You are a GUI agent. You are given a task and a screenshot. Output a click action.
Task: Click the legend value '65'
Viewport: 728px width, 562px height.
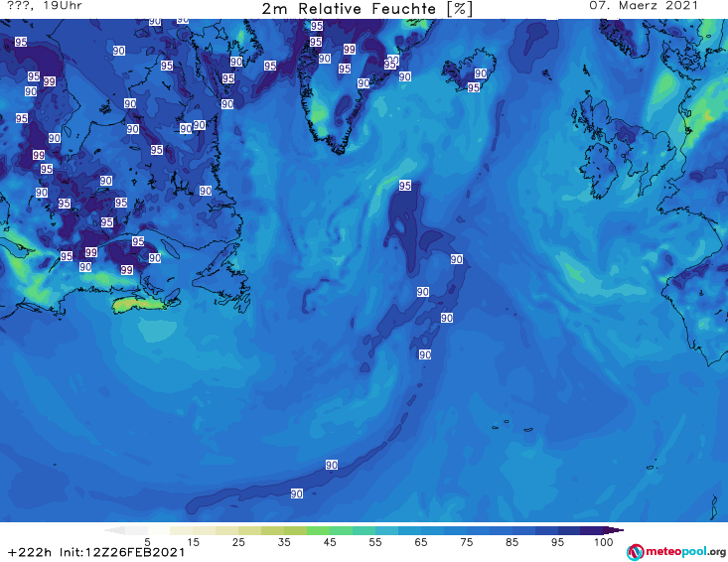[421, 542]
